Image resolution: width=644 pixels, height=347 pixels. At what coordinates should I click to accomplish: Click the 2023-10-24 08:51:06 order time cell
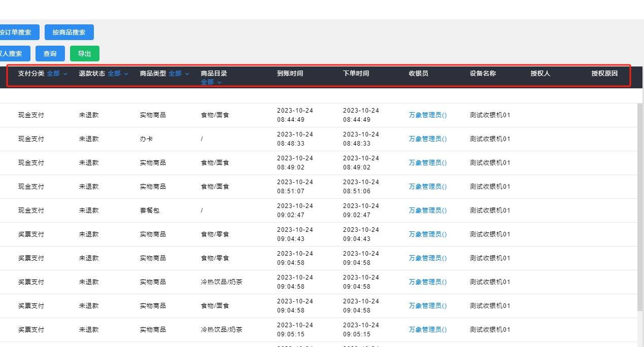tap(361, 187)
